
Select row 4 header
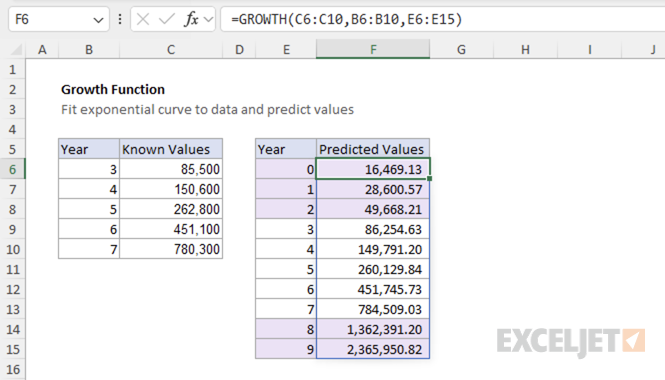tap(13, 129)
